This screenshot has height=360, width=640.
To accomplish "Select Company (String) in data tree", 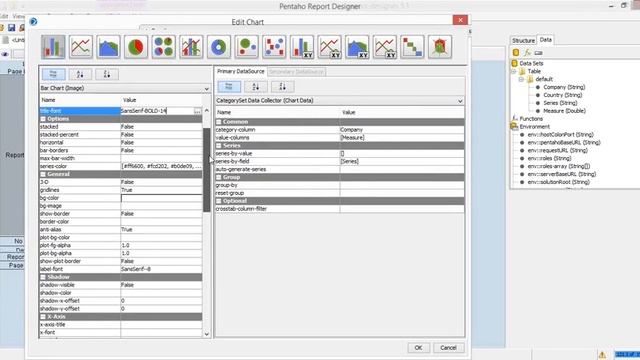I will coord(564,87).
